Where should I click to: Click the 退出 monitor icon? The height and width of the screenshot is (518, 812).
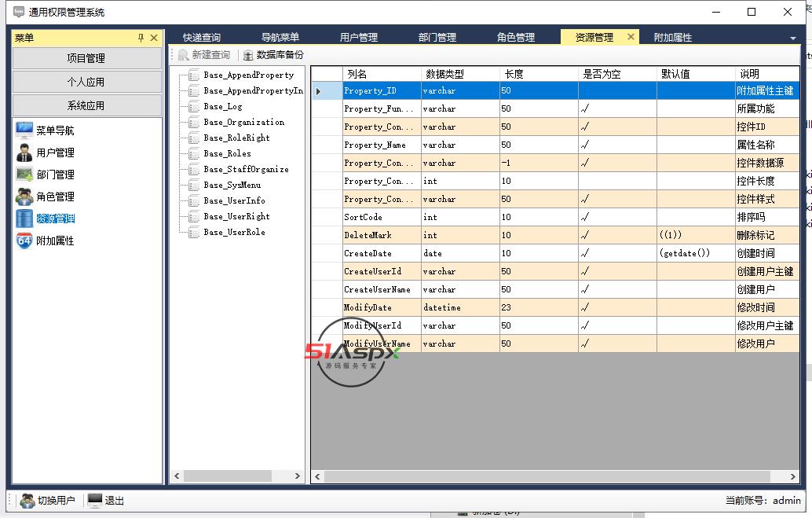pos(95,501)
